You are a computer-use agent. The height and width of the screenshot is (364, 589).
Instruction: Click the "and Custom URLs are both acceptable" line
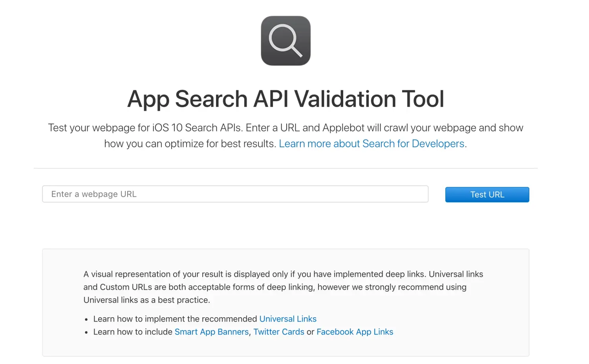(x=274, y=287)
